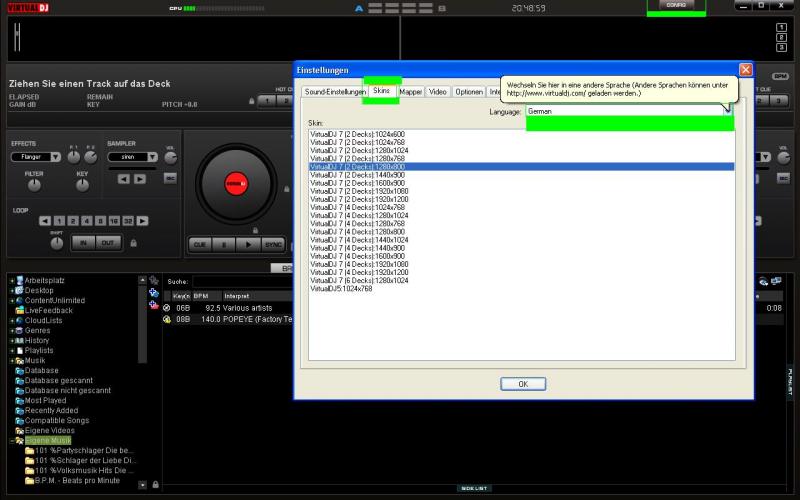Select skin VirtualDJ 7 (4 Decks) 1920x1080
Screen dimensions: 800x500
[357, 264]
